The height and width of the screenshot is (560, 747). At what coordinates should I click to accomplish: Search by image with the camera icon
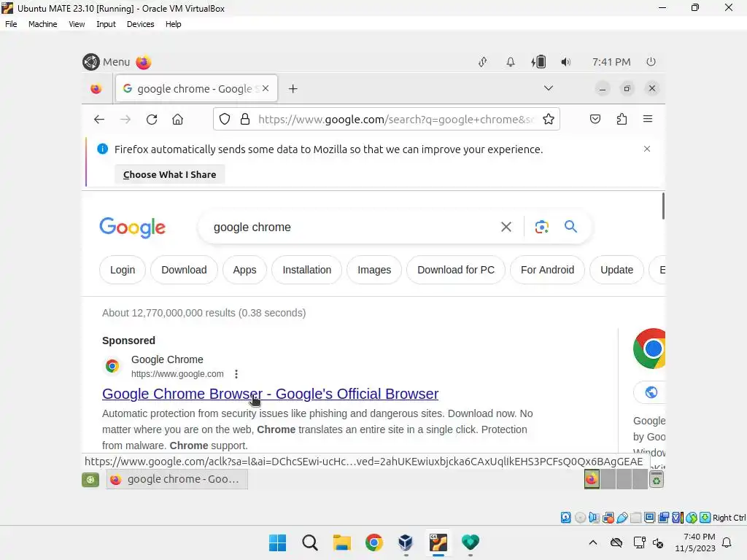point(542,227)
